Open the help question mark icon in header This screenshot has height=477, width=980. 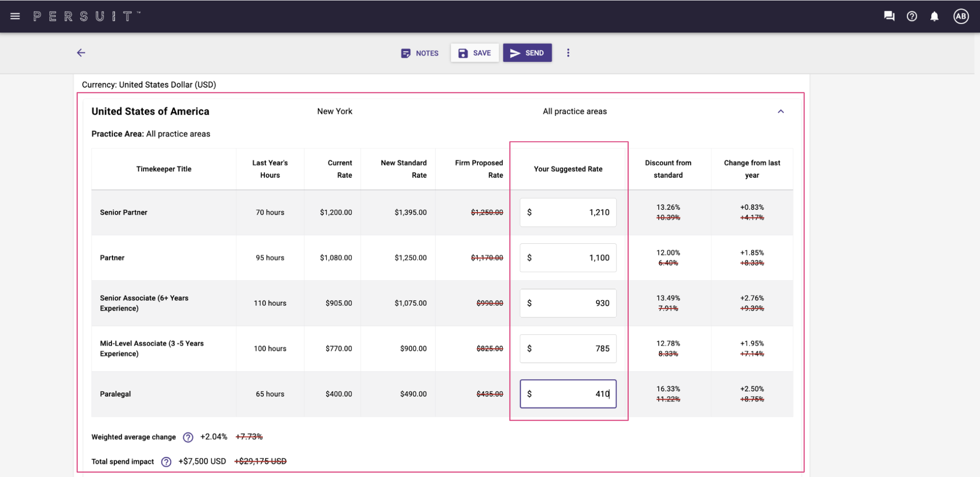pos(912,16)
